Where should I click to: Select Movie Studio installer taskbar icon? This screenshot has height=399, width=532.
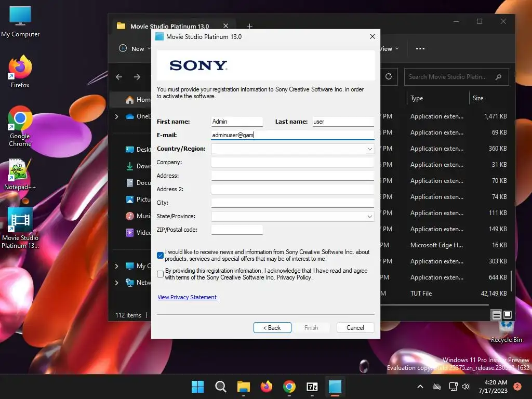(335, 387)
